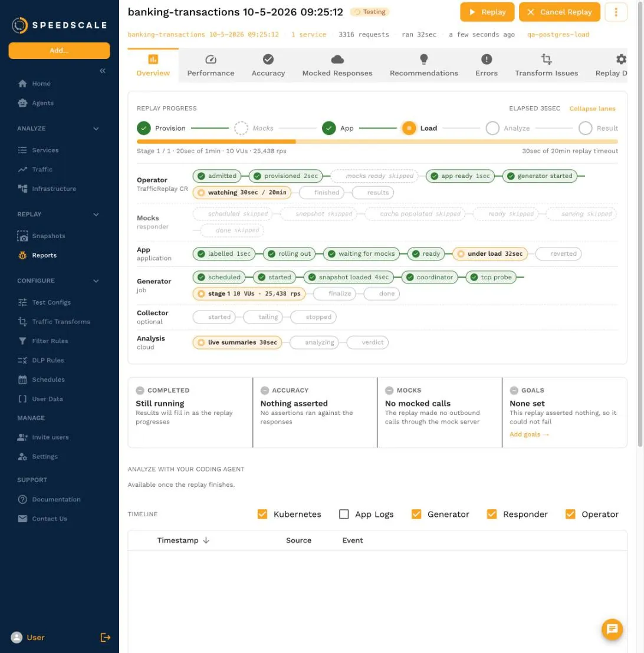Viewport: 644px width, 653px height.
Task: Go to the Recommendations tab
Action: [x=423, y=66]
